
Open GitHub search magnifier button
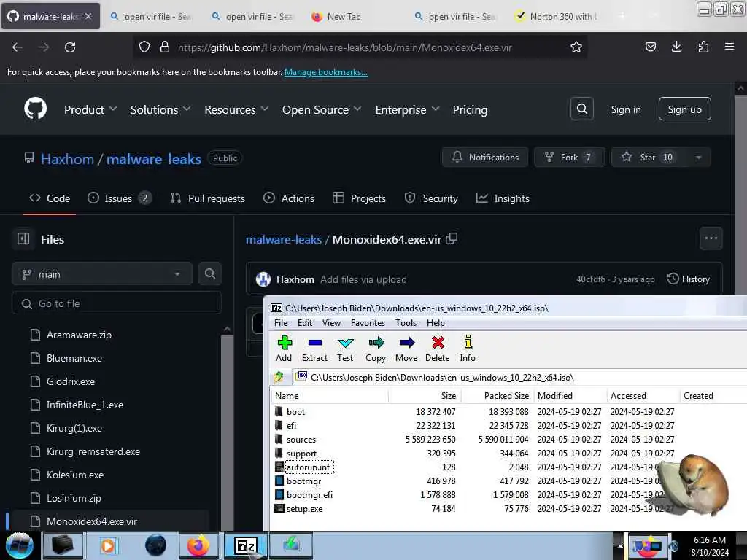[581, 109]
